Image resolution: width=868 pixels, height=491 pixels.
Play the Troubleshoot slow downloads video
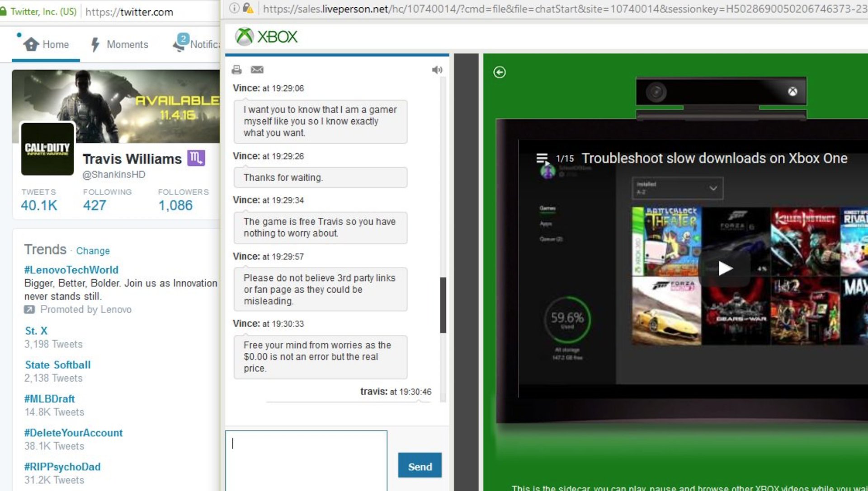click(725, 269)
